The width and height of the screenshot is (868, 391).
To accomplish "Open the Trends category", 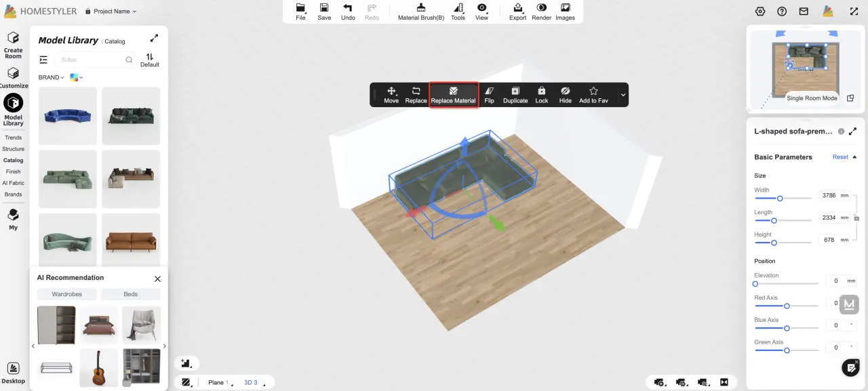I will point(13,138).
